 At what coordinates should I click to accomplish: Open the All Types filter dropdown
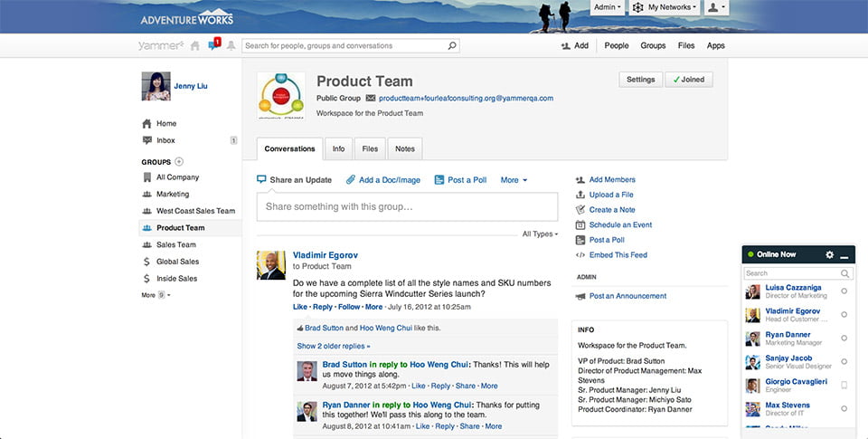point(540,234)
